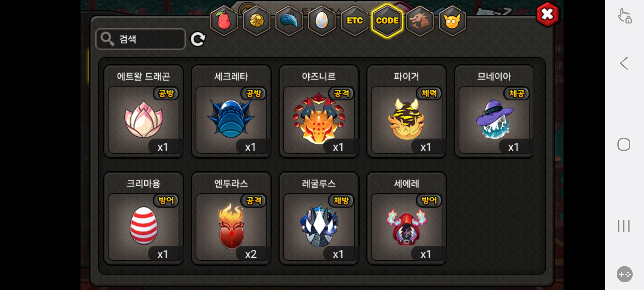Select the gold nugget category tab
The width and height of the screenshot is (644, 290).
click(x=257, y=21)
